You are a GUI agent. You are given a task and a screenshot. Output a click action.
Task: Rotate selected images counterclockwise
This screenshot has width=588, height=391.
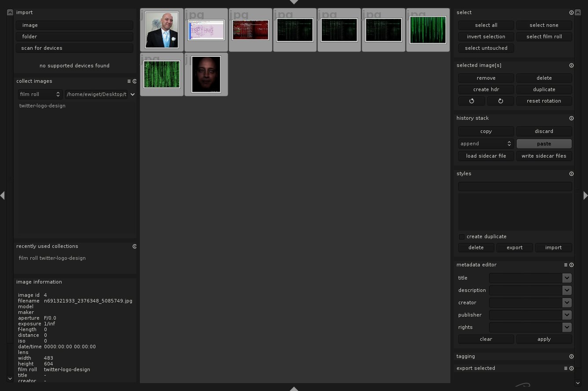point(471,101)
